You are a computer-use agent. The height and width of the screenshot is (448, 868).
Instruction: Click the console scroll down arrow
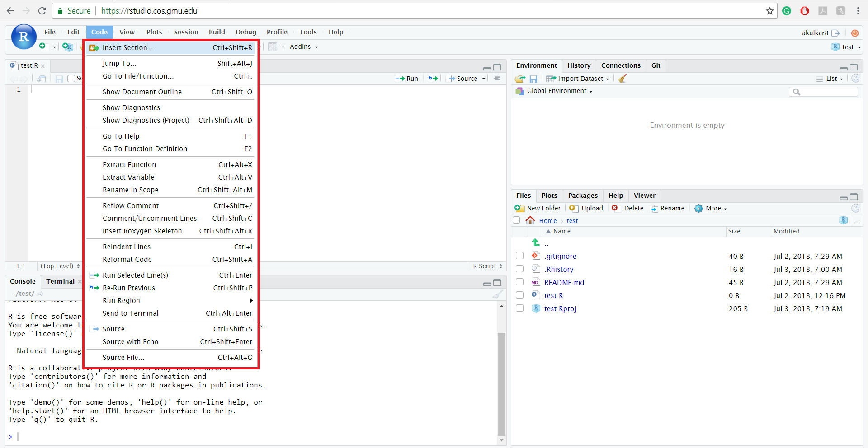pyautogui.click(x=501, y=440)
